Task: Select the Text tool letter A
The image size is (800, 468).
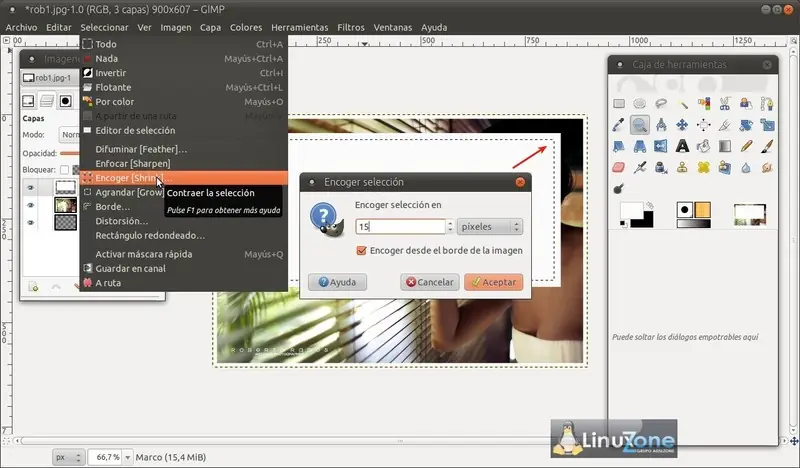Action: [x=683, y=146]
